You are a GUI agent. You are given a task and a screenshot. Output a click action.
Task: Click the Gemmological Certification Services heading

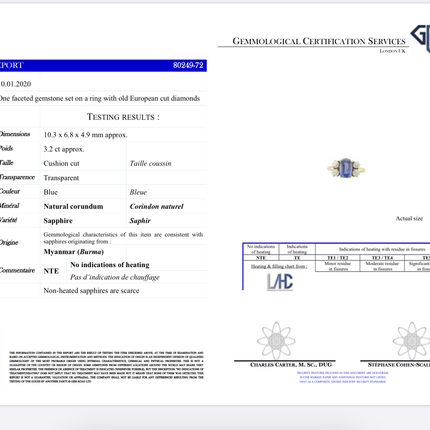(319, 41)
